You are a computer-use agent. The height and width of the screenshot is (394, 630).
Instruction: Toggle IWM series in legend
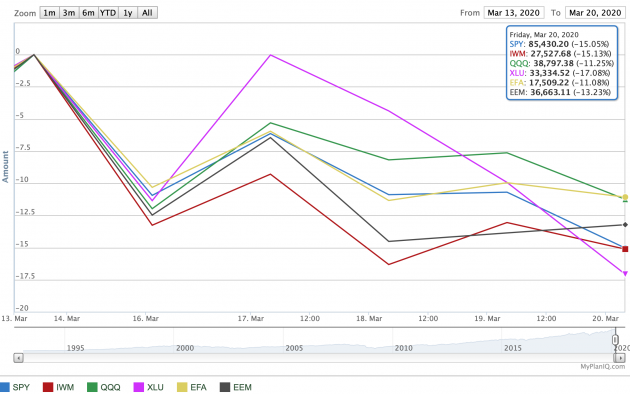(59, 387)
